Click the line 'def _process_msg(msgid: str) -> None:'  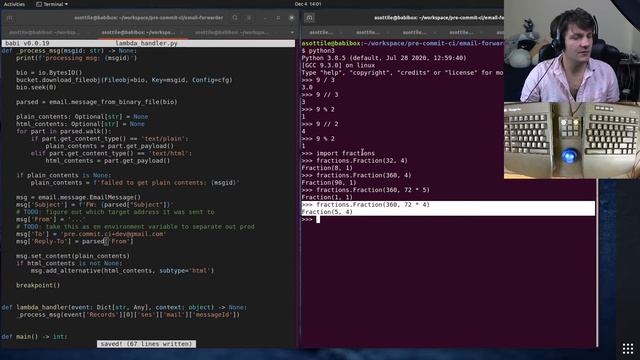[x=69, y=51]
